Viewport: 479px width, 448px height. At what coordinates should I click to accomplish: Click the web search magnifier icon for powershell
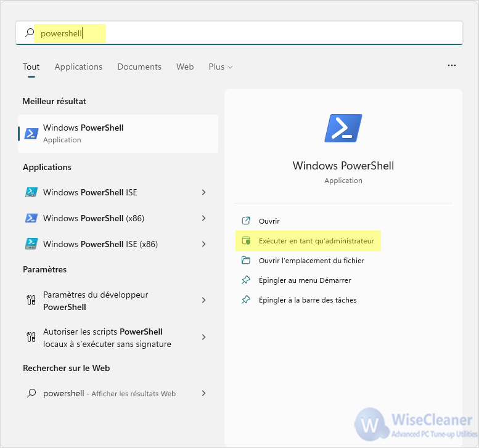31,393
